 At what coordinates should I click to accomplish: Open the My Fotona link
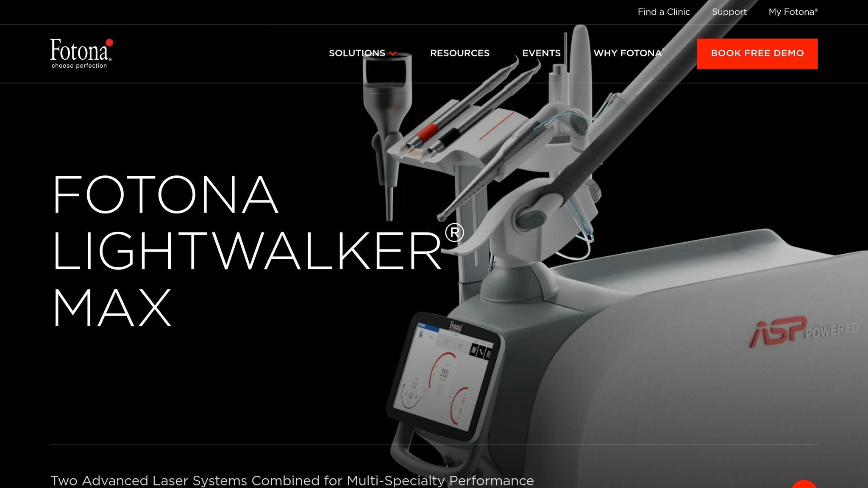pyautogui.click(x=793, y=12)
